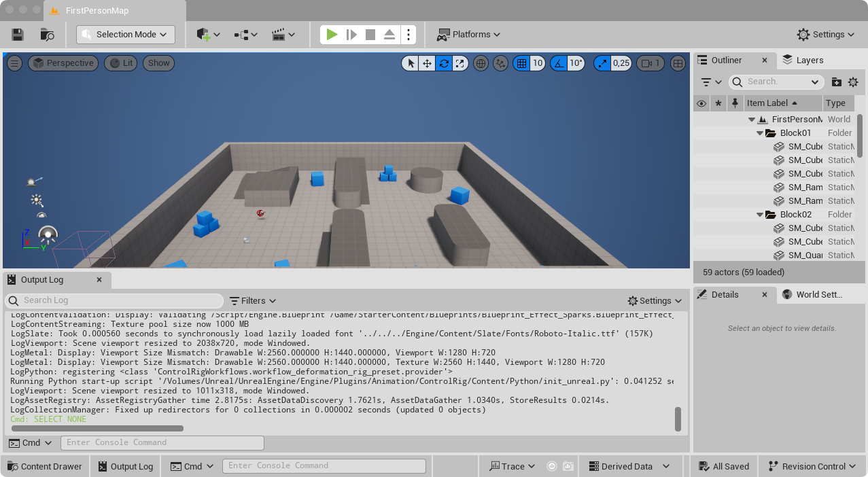Click the Perspective view mode button

click(x=63, y=63)
